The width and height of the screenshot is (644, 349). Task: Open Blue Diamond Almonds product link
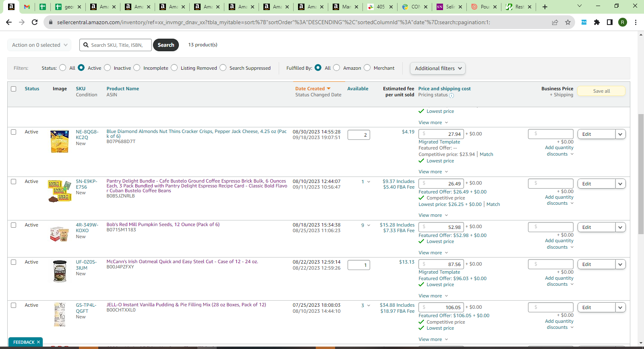(x=197, y=134)
